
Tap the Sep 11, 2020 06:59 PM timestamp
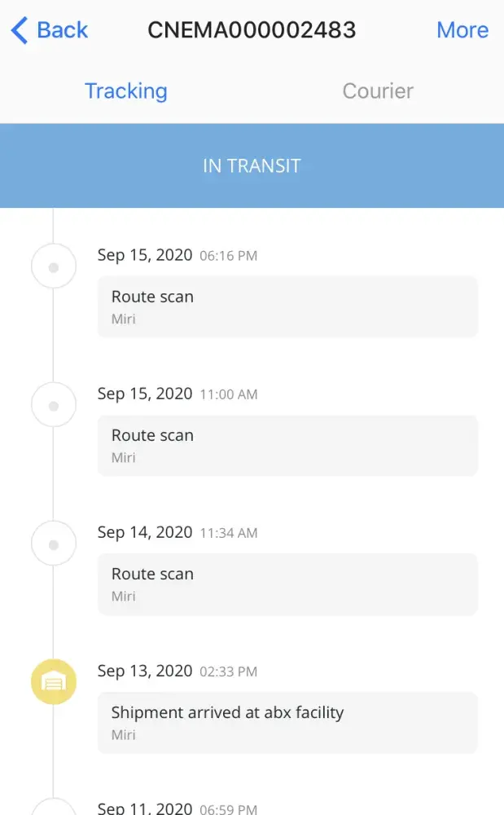[177, 808]
